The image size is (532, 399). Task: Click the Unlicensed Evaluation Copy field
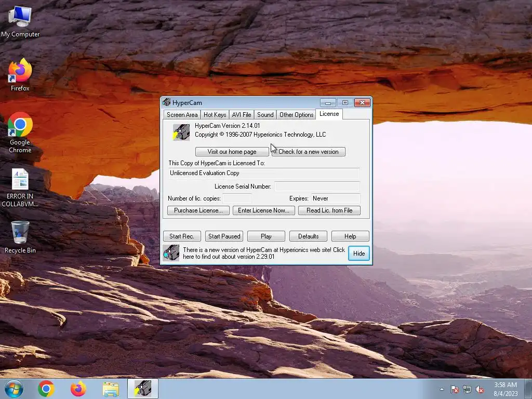264,173
